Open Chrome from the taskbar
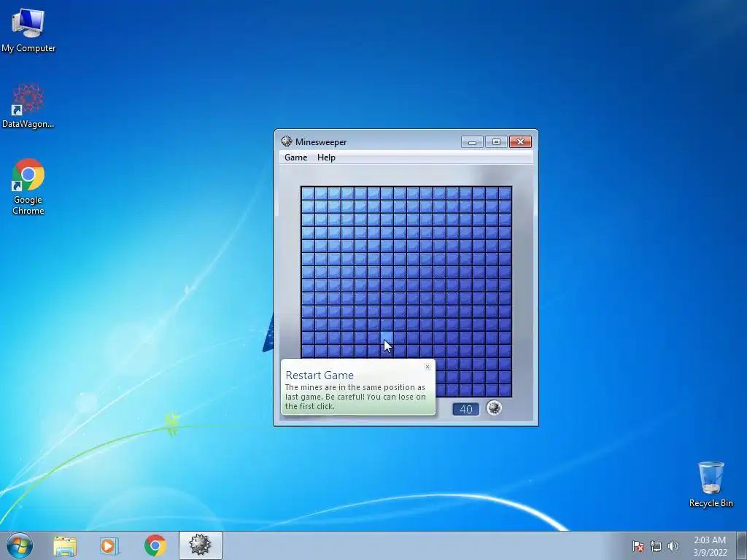Screen dimensions: 747x560 point(155,545)
